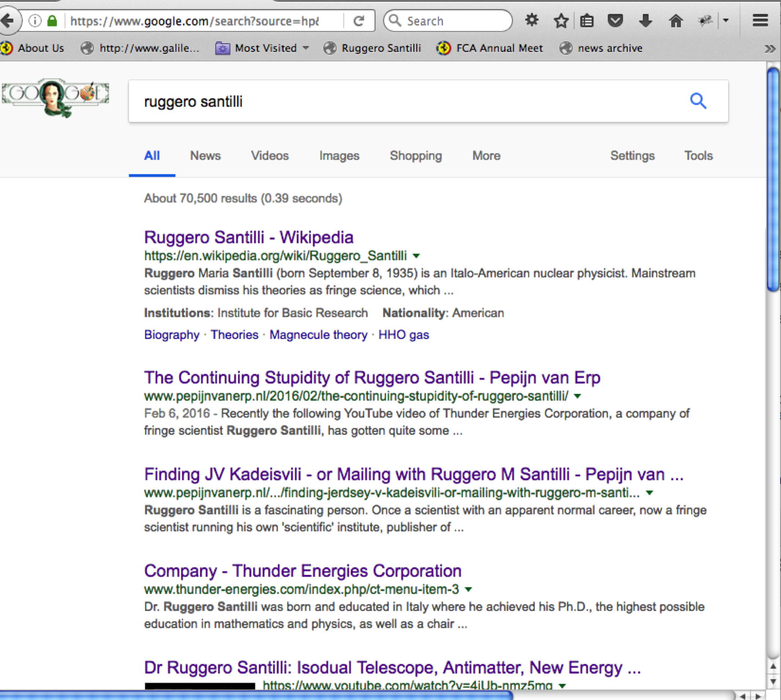Screen dimensions: 781x700
Task: Click the green padlock security icon
Action: [x=53, y=20]
